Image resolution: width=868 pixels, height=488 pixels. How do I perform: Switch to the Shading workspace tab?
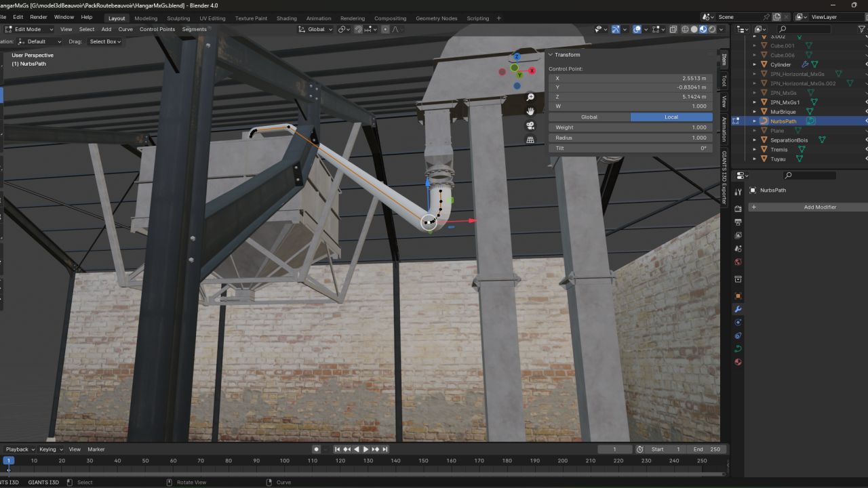tap(286, 18)
